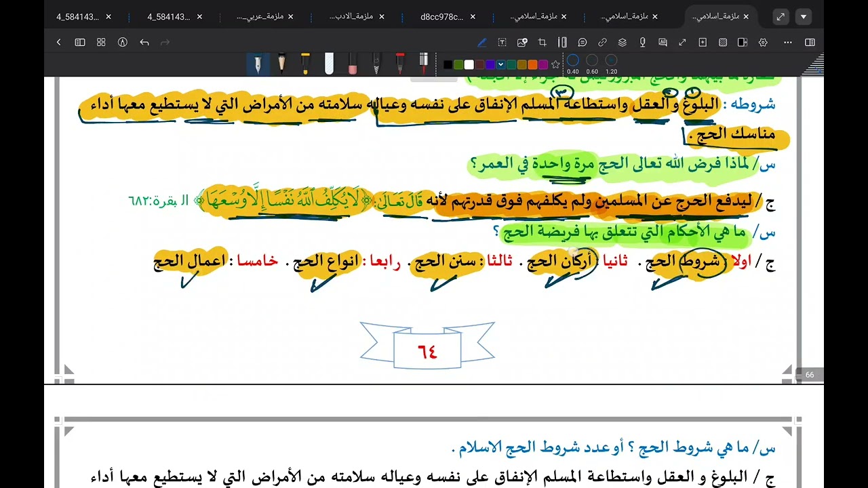Pick the orange color swatch

532,65
